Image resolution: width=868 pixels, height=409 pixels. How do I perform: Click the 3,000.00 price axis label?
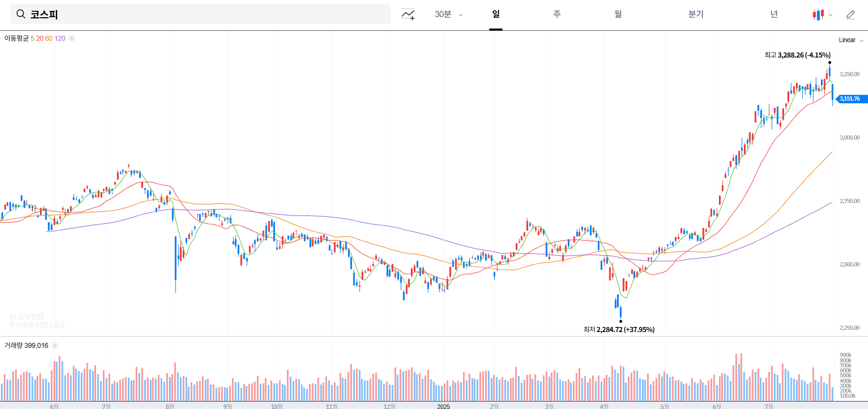[849, 138]
